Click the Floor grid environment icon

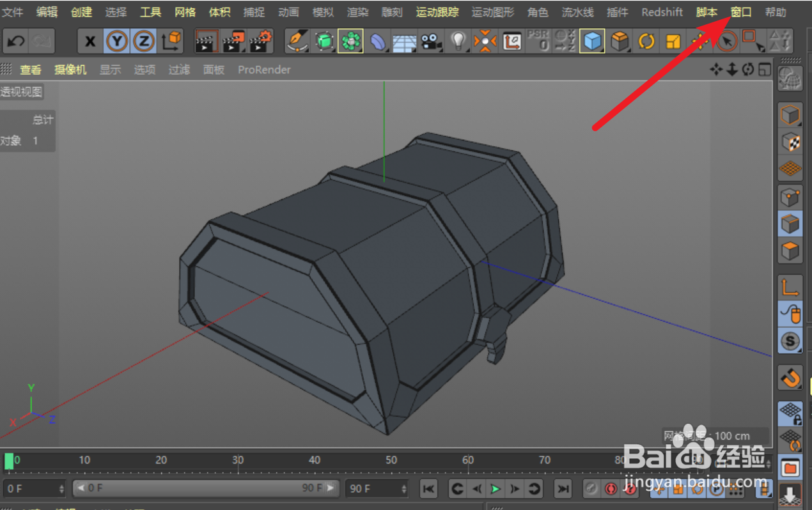point(404,42)
